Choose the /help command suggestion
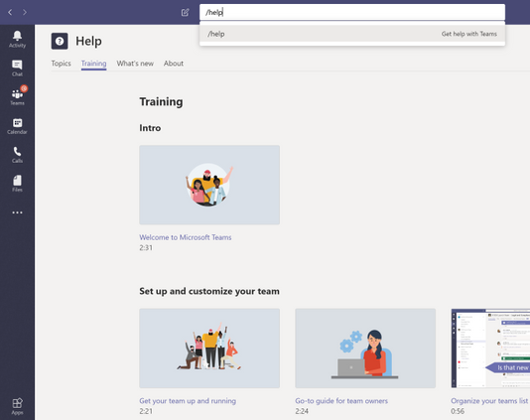 352,34
